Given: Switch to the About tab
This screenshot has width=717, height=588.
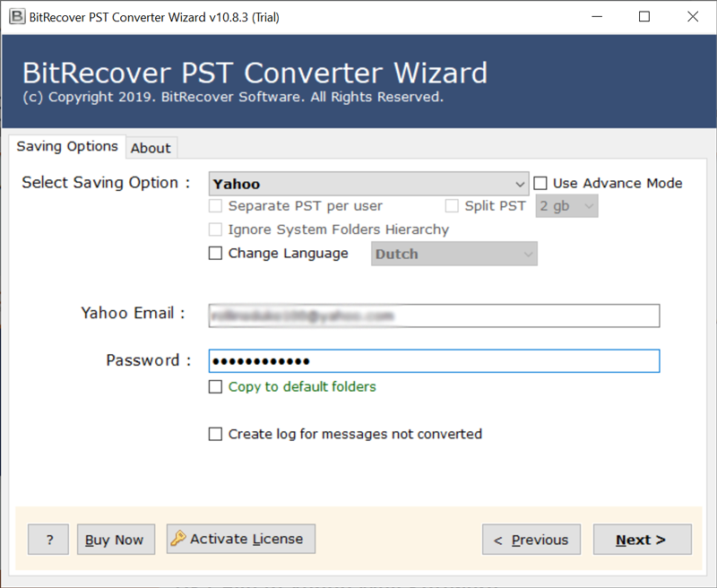Looking at the screenshot, I should [151, 148].
